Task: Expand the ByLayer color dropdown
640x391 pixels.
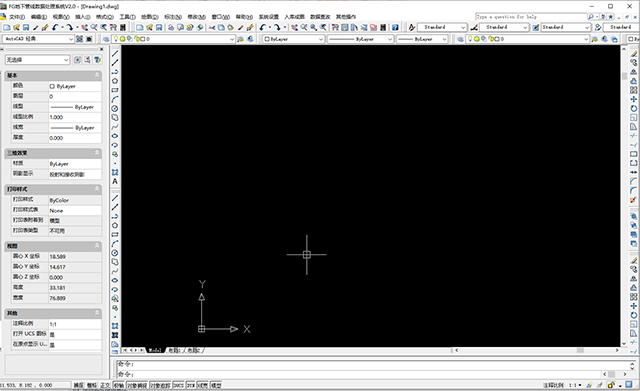Action: pos(293,39)
